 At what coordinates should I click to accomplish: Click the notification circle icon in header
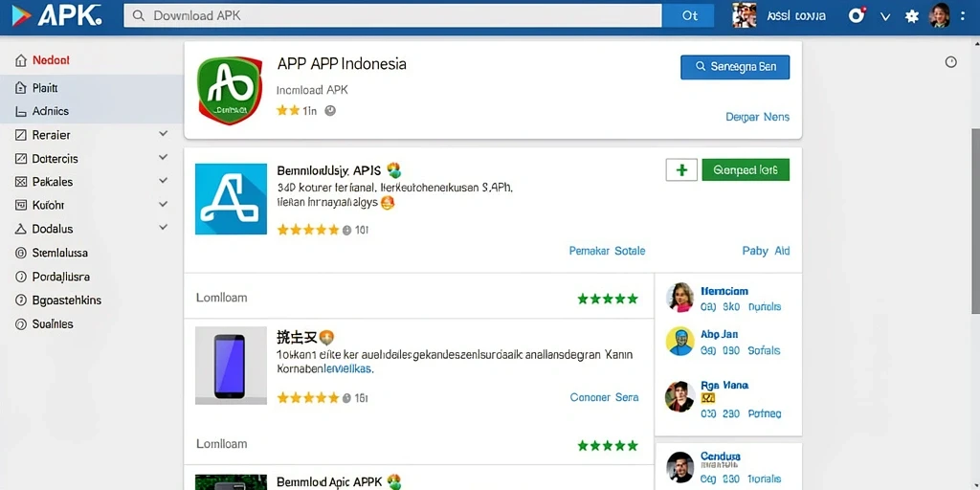(x=857, y=15)
